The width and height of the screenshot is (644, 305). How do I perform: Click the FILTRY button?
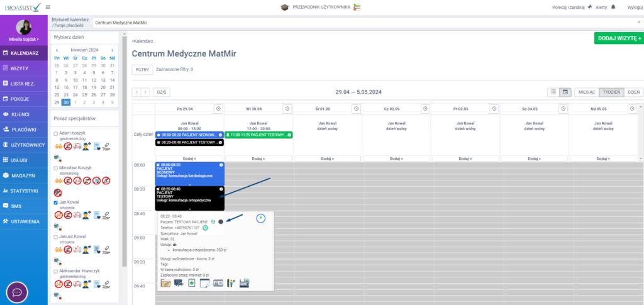pyautogui.click(x=142, y=69)
